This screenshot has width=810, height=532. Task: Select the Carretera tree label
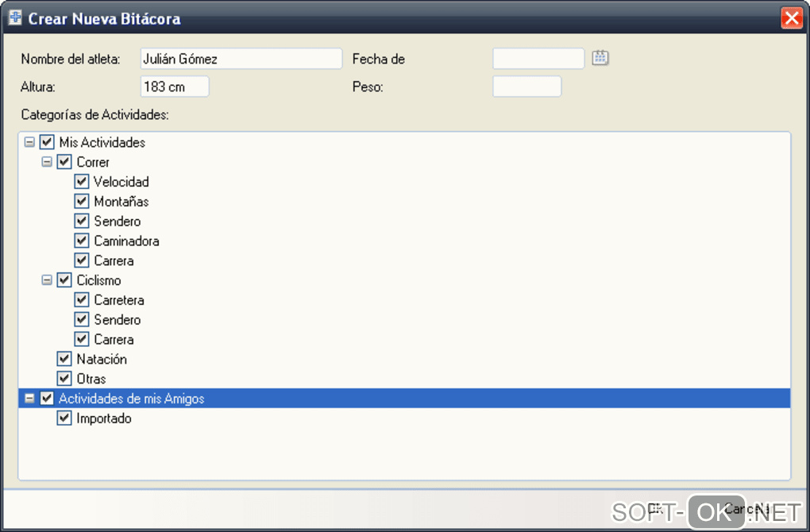(x=119, y=299)
